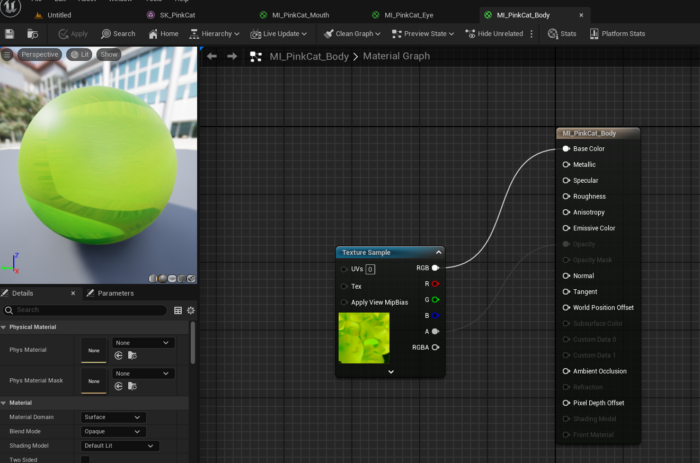The height and width of the screenshot is (463, 700).
Task: Click the Metallic input pin
Action: (x=566, y=165)
